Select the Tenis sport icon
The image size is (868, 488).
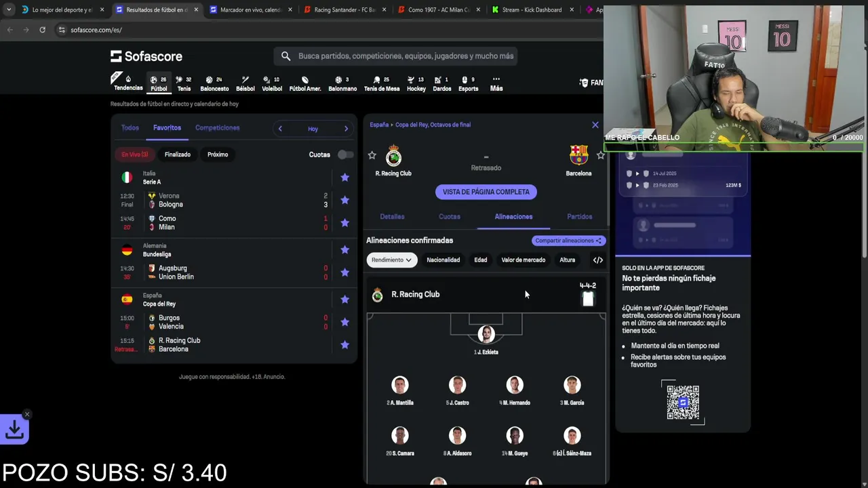pos(184,83)
